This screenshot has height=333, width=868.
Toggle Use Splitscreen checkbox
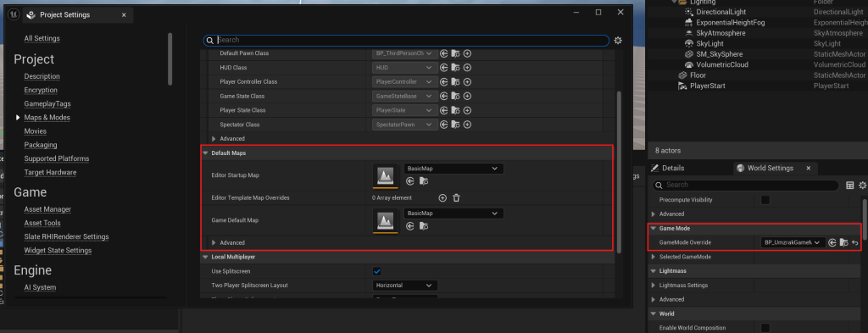pyautogui.click(x=377, y=271)
